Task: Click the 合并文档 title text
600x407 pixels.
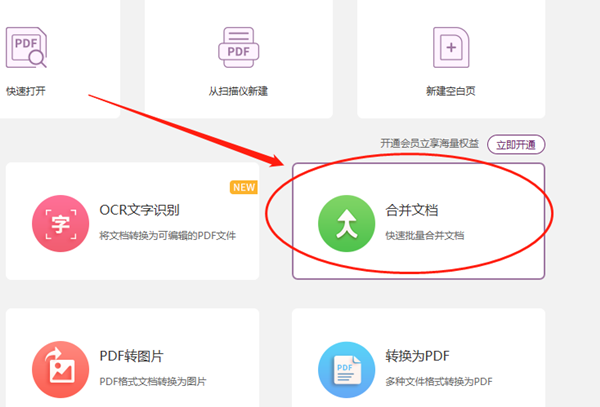Action: tap(411, 211)
